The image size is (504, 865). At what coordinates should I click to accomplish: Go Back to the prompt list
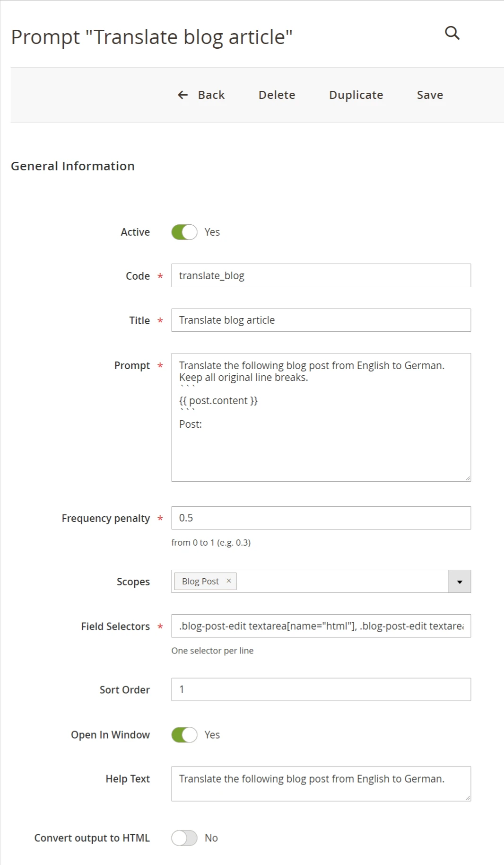[211, 95]
